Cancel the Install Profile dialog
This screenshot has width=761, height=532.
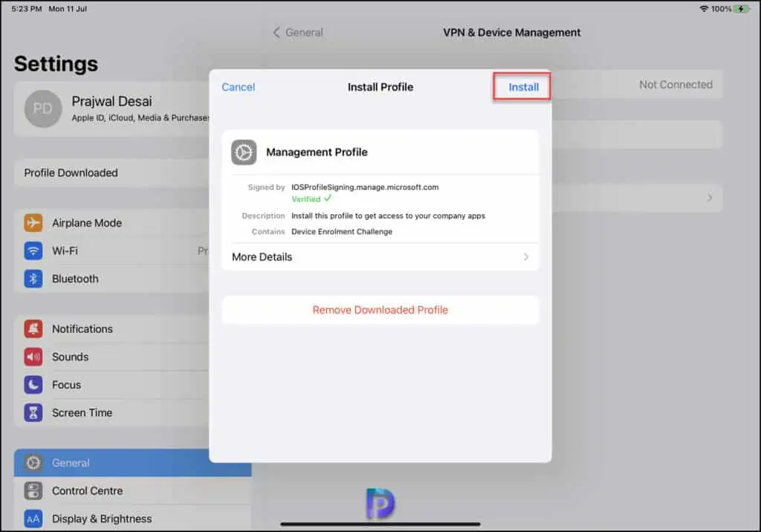(238, 87)
